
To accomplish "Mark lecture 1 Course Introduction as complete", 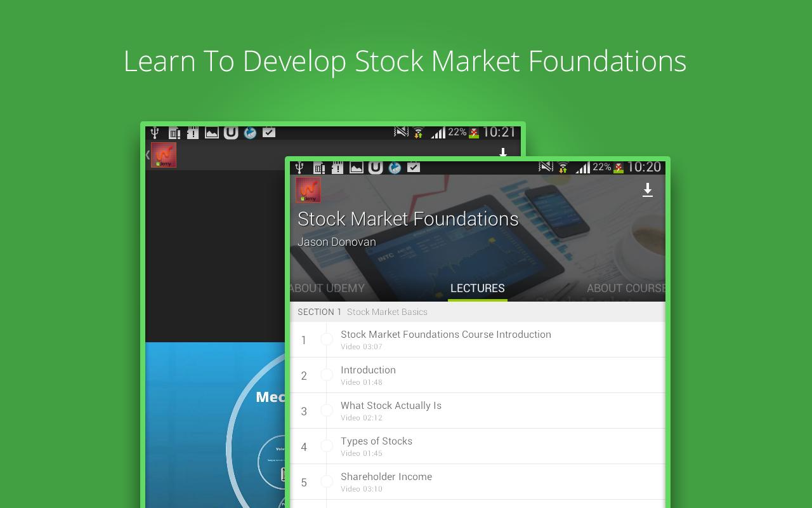I will coord(327,340).
